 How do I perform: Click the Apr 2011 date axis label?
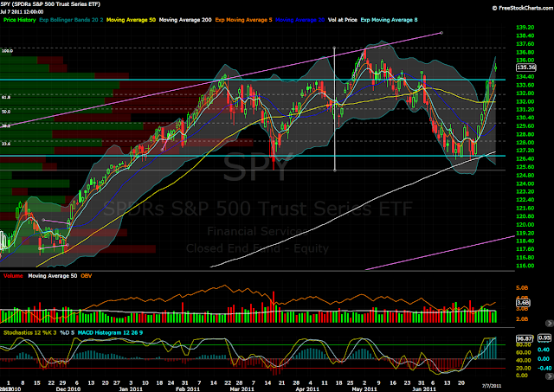(x=307, y=389)
